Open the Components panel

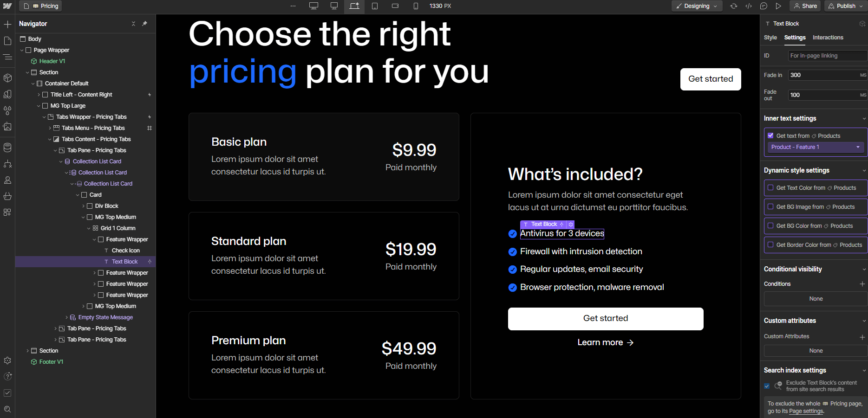(7, 78)
